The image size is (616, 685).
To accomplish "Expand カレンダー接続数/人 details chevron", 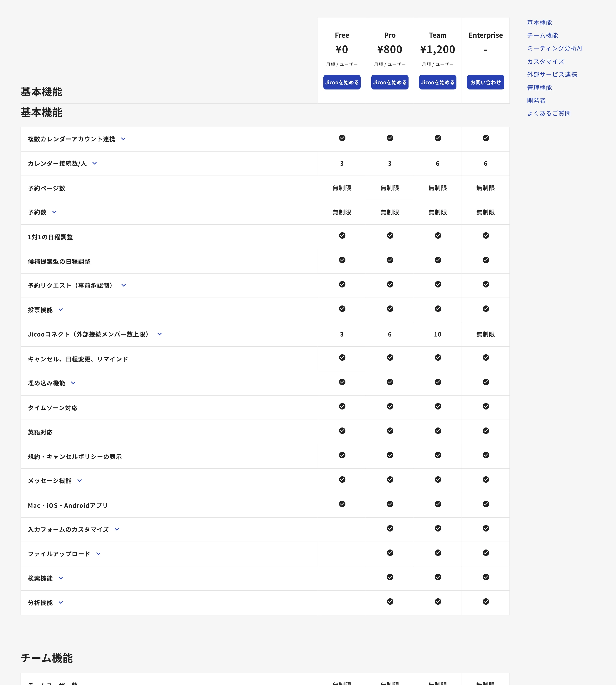I will (x=94, y=163).
